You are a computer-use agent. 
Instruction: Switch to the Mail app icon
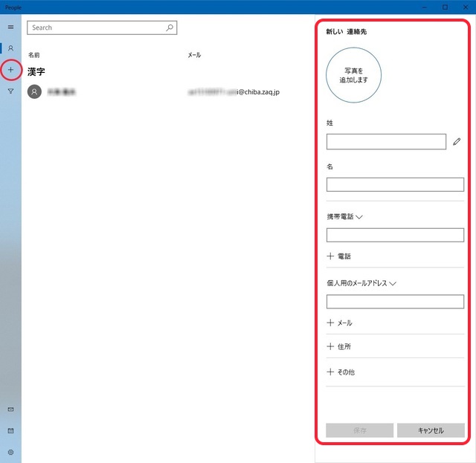(x=10, y=409)
